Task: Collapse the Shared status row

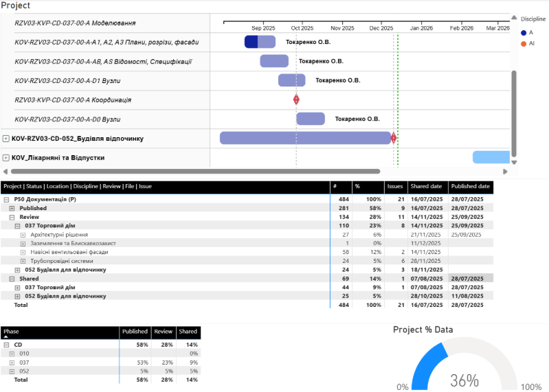Action: [12, 279]
